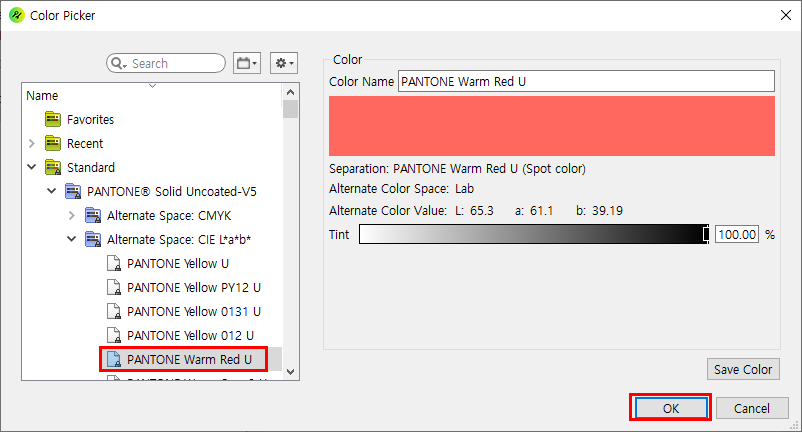Click the red color preview swatch
The image size is (802, 432).
tap(552, 126)
